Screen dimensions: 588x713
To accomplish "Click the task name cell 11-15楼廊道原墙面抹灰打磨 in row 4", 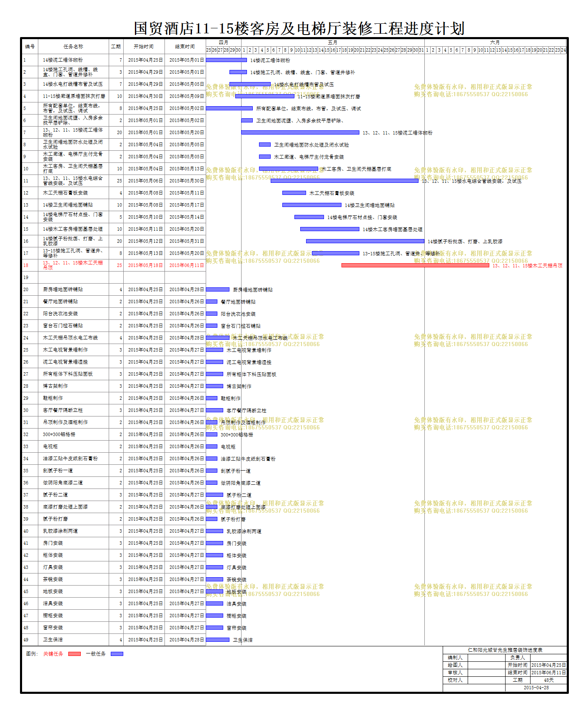I will [x=73, y=96].
